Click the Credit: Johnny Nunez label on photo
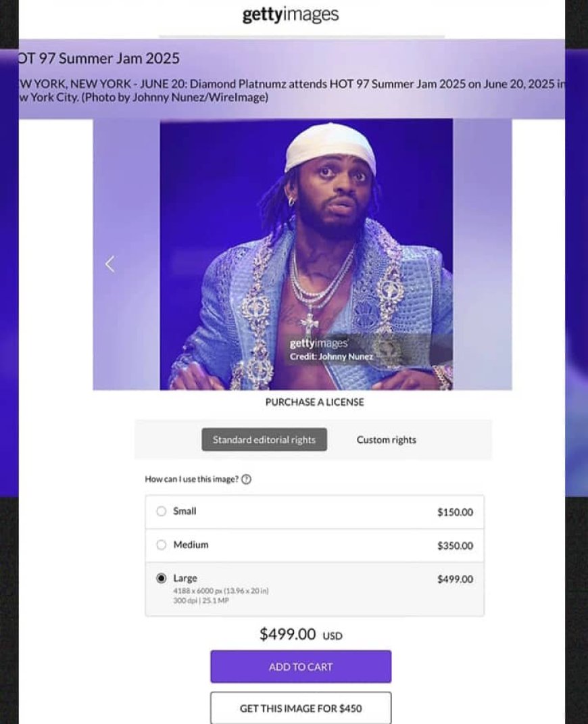This screenshot has width=588, height=724. point(331,356)
